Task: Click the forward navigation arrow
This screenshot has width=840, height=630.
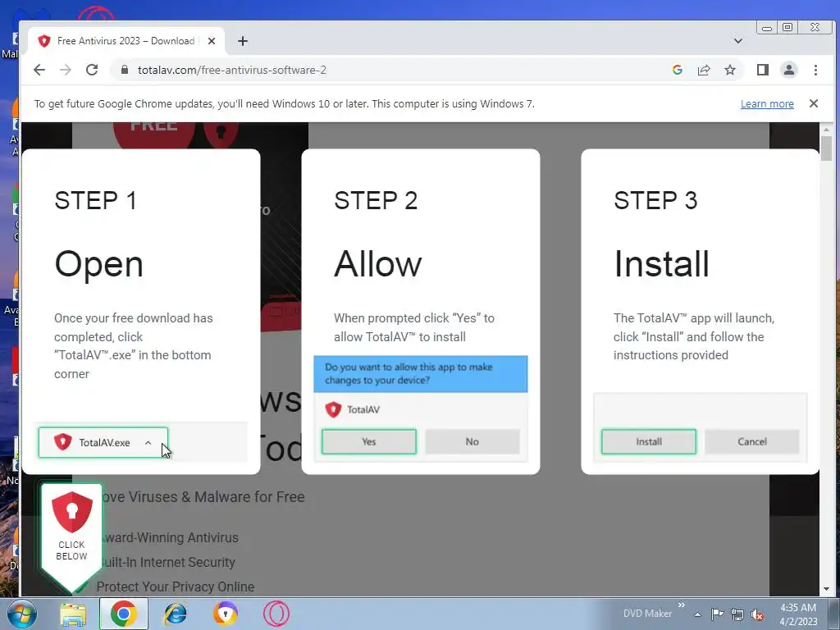Action: (66, 71)
